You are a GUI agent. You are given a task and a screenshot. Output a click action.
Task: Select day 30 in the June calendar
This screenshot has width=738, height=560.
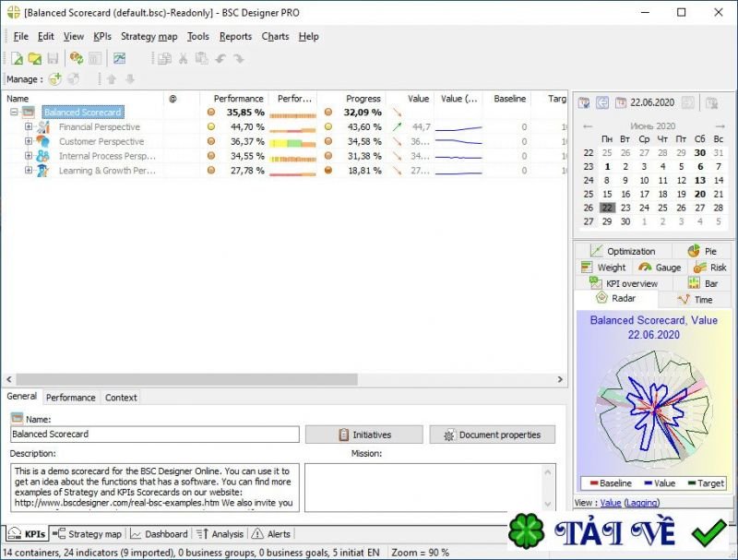pos(625,221)
